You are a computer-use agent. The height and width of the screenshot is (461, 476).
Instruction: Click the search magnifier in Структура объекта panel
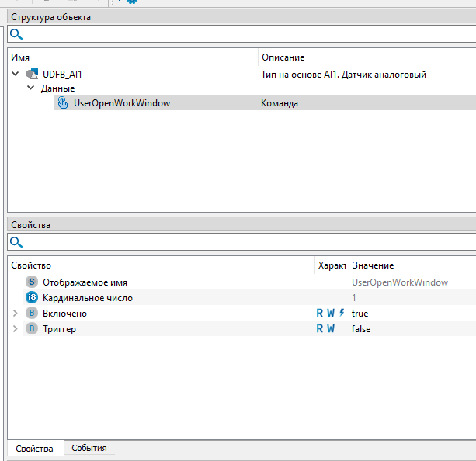pos(16,34)
